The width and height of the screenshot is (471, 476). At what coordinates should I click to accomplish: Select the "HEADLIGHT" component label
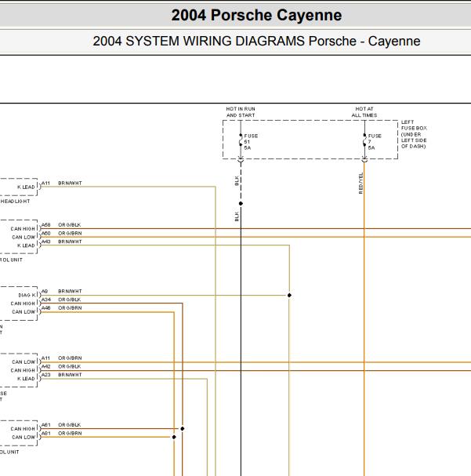(x=15, y=202)
